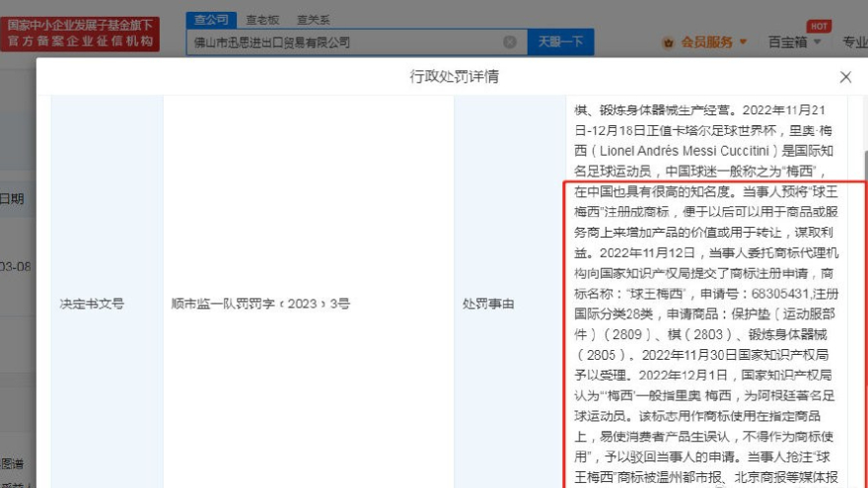The height and width of the screenshot is (488, 868).
Task: Clear the search box text
Action: coord(510,42)
